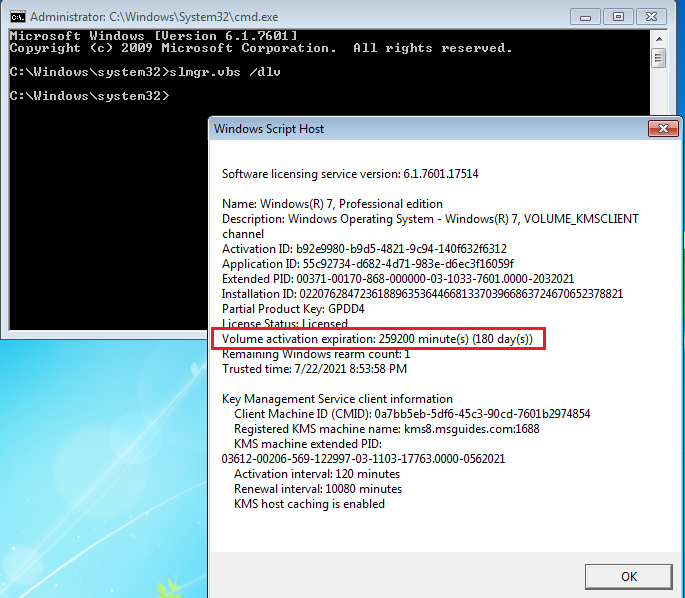
Task: Click the cmd window scrollbar thumb
Action: pyautogui.click(x=659, y=58)
